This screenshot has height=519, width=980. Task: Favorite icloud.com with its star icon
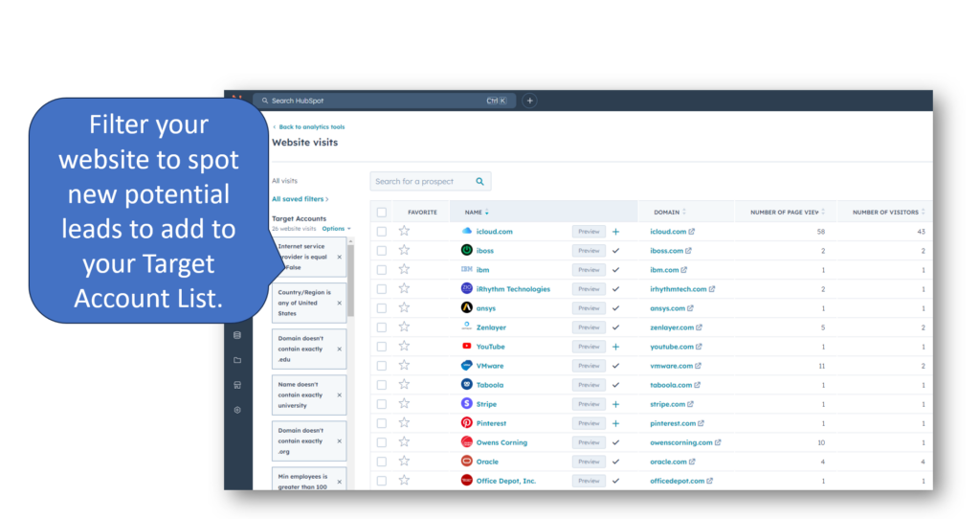pyautogui.click(x=404, y=231)
